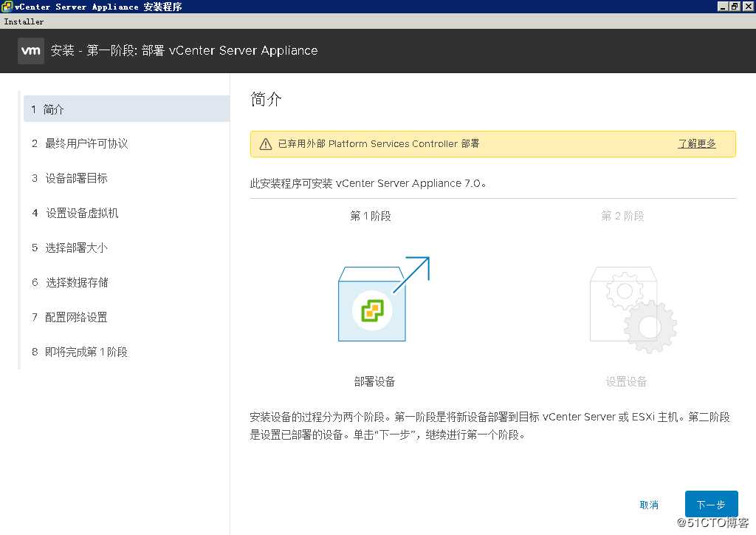The height and width of the screenshot is (535, 756).
Task: Click the 部署设备 caption text
Action: pyautogui.click(x=374, y=381)
